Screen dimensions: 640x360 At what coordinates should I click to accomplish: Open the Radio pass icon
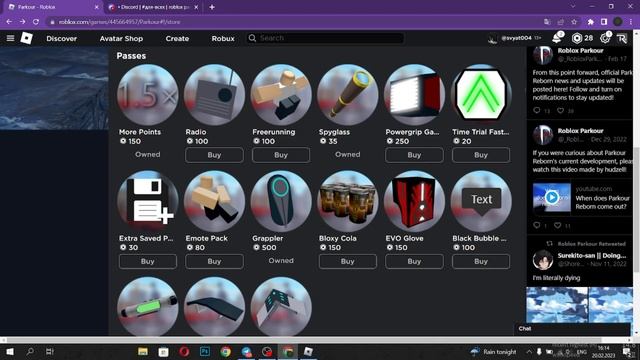(214, 95)
